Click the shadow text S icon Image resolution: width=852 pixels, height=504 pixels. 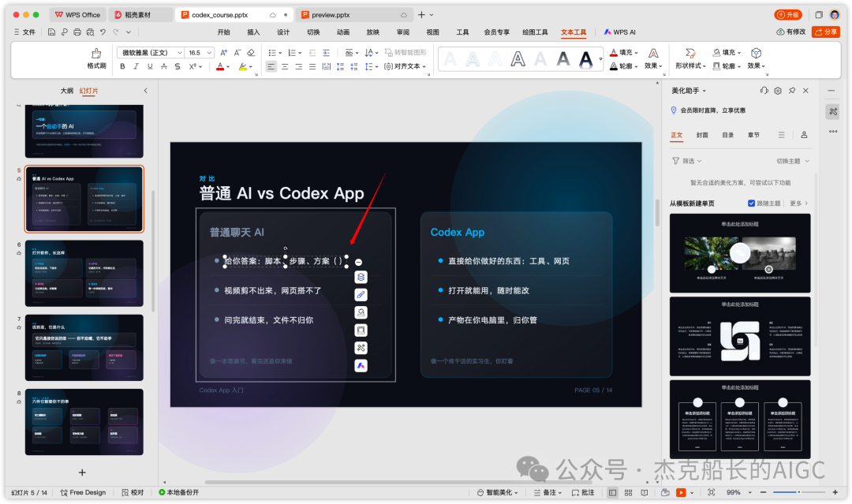pos(177,66)
